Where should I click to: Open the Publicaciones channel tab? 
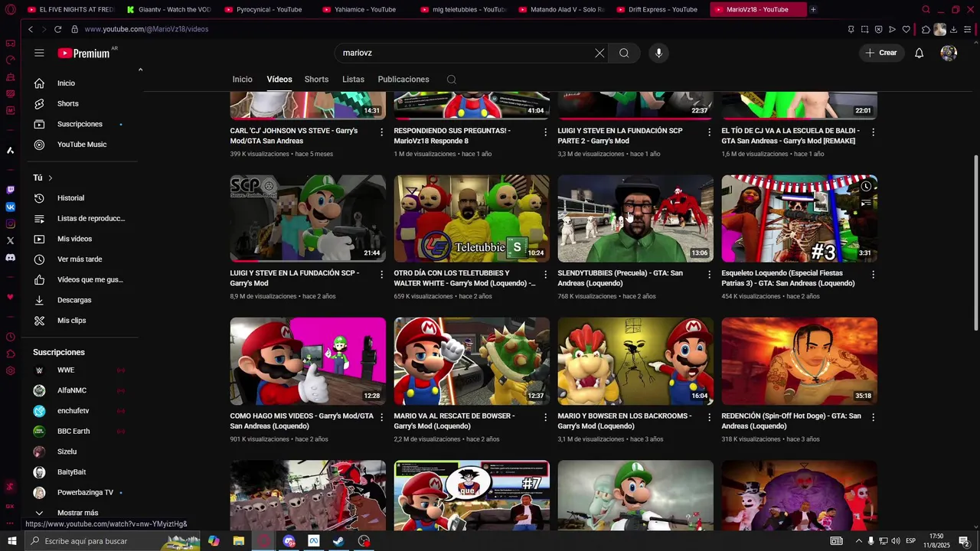403,80
